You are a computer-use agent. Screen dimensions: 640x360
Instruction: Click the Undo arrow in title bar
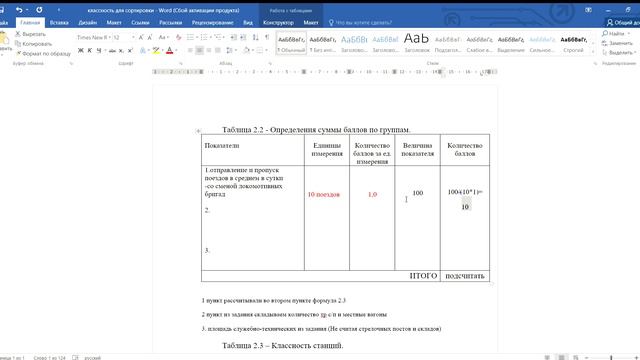point(19,9)
